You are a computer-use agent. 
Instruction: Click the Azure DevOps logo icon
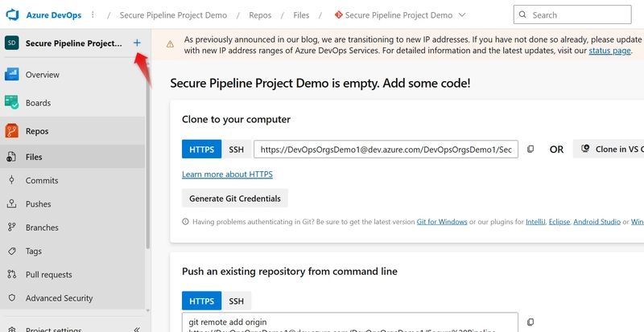tap(12, 15)
